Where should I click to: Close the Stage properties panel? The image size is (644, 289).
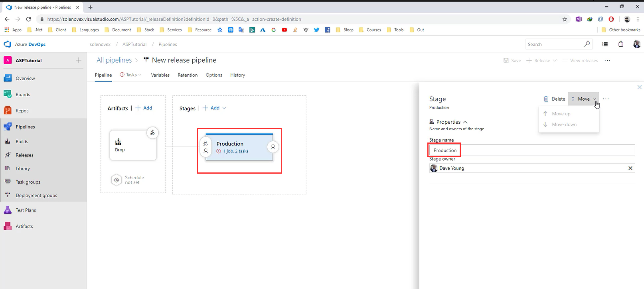(x=639, y=87)
